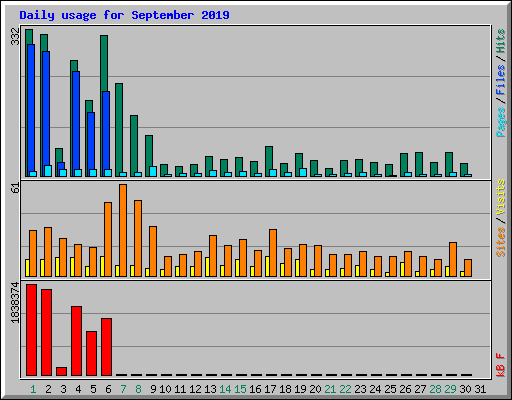Select the red KB bar for day 6
Image resolution: width=512 pixels, height=400 pixels.
click(x=106, y=347)
